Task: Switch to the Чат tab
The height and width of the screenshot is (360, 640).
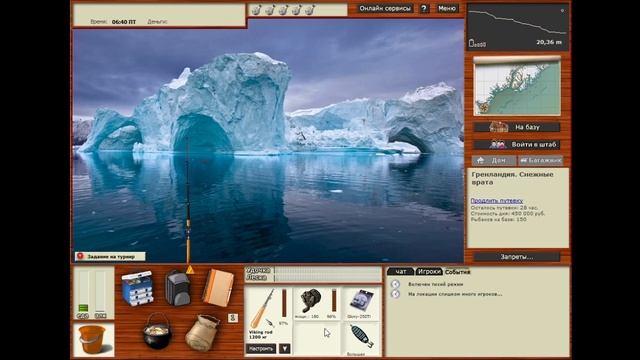Action: pyautogui.click(x=400, y=271)
